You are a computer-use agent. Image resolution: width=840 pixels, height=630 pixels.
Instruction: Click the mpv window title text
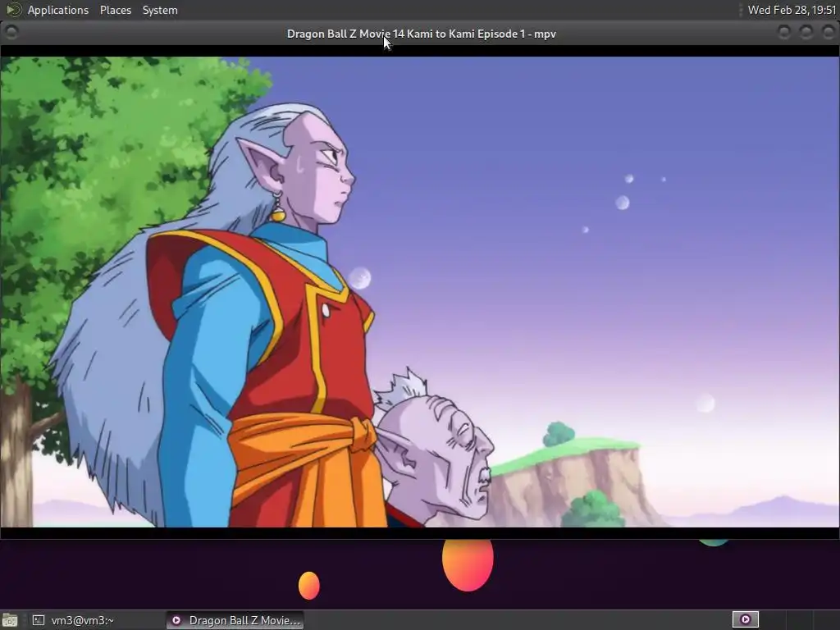pos(421,34)
